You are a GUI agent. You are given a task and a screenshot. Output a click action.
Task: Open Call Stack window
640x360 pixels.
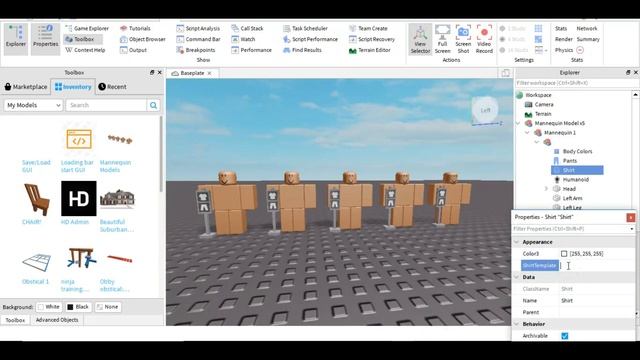(247, 28)
